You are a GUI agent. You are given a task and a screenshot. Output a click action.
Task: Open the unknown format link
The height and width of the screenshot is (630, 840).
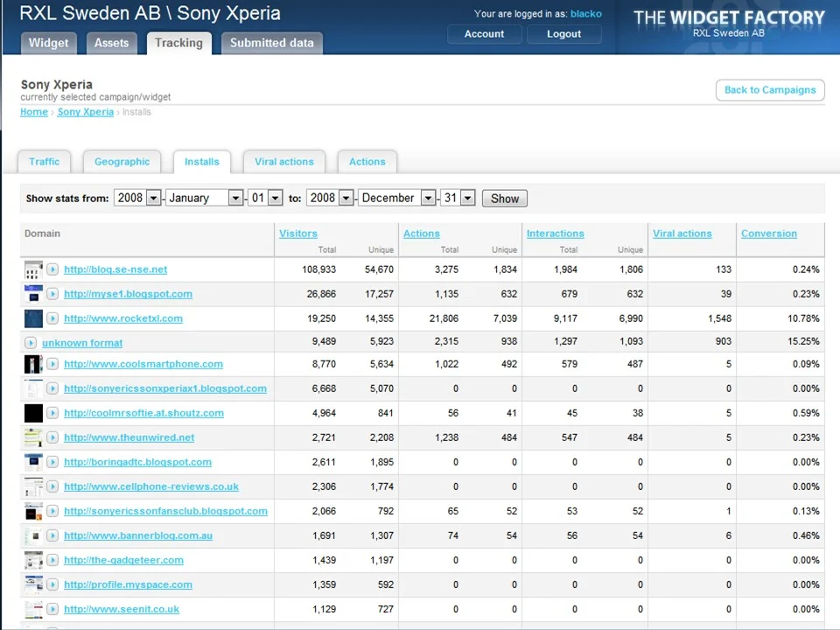click(82, 343)
